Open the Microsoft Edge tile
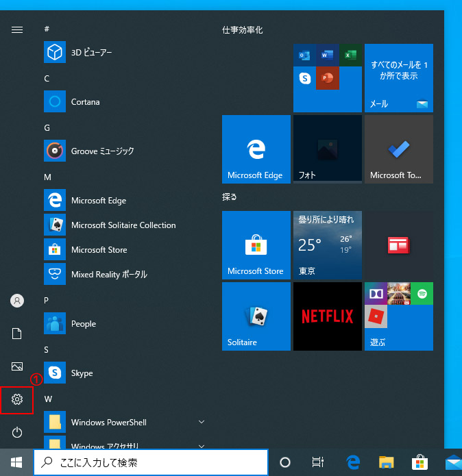This screenshot has height=476, width=462. pos(256,149)
